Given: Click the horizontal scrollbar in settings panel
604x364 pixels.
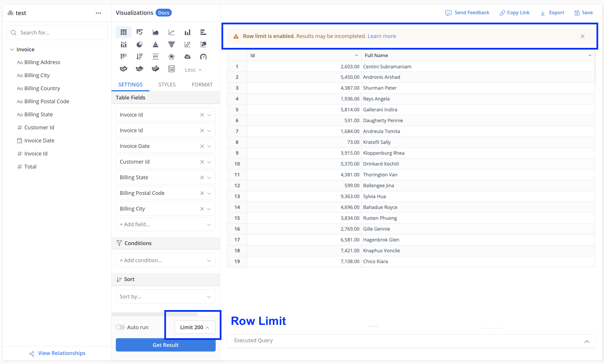Looking at the screenshot, I should [155, 314].
